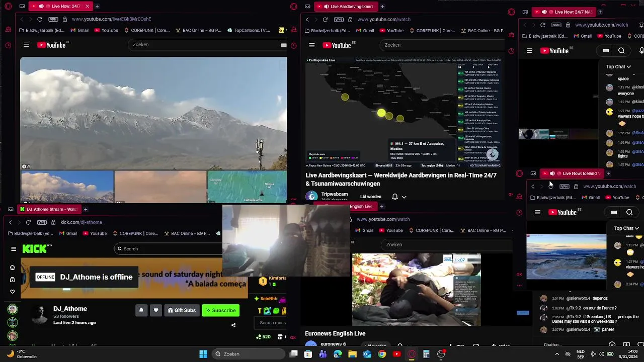Click the Kick logo
The image size is (644, 362).
point(36,248)
